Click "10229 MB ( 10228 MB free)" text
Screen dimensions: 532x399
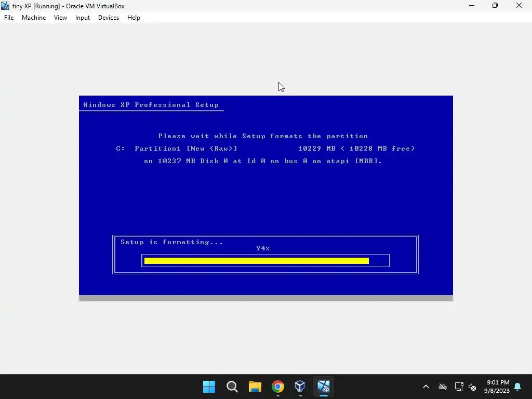(x=356, y=149)
